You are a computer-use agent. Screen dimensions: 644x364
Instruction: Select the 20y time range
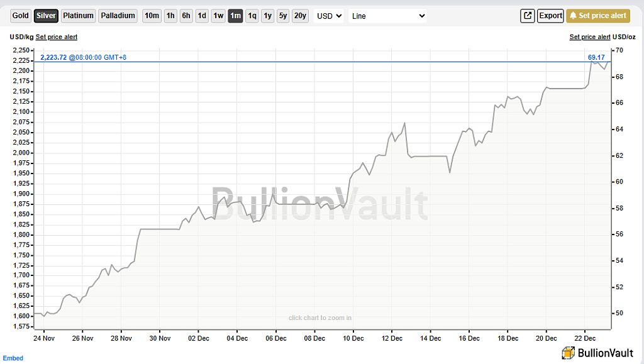click(300, 16)
